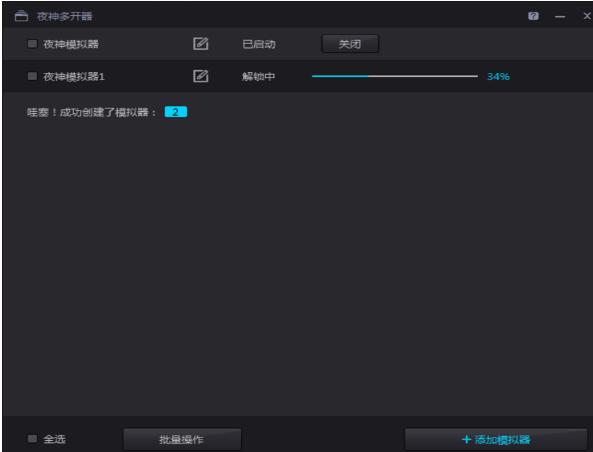Click the 夜神多开器 window title
This screenshot has height=452, width=593.
click(64, 16)
